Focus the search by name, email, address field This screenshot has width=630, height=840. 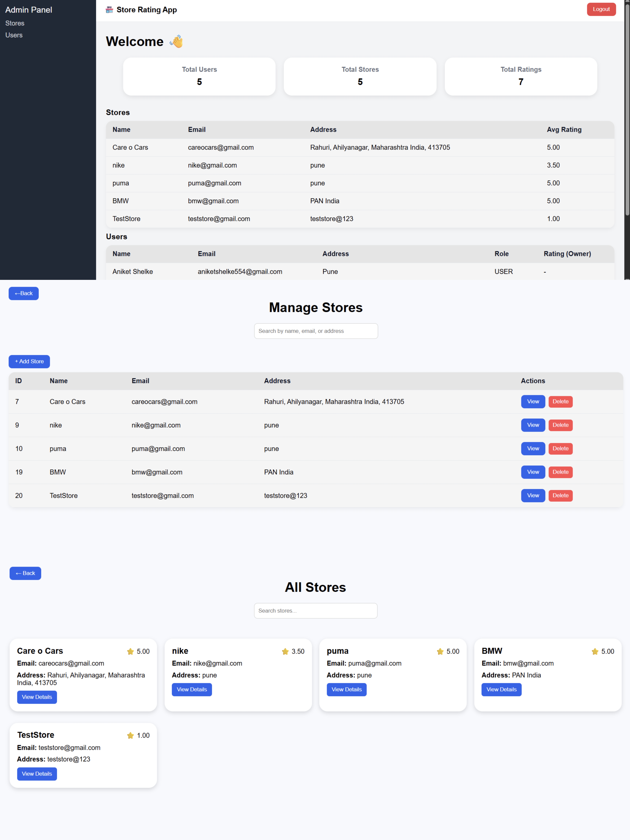(316, 331)
